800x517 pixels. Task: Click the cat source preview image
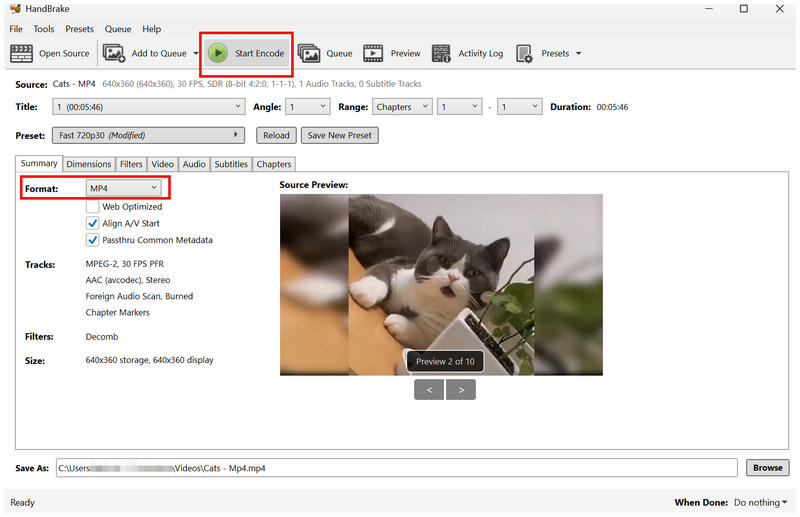[x=441, y=285]
